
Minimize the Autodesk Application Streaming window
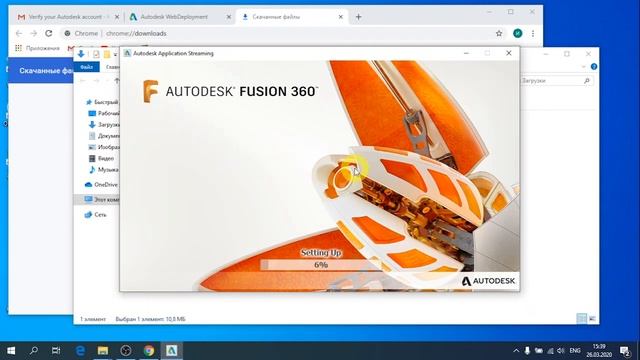tap(466, 53)
